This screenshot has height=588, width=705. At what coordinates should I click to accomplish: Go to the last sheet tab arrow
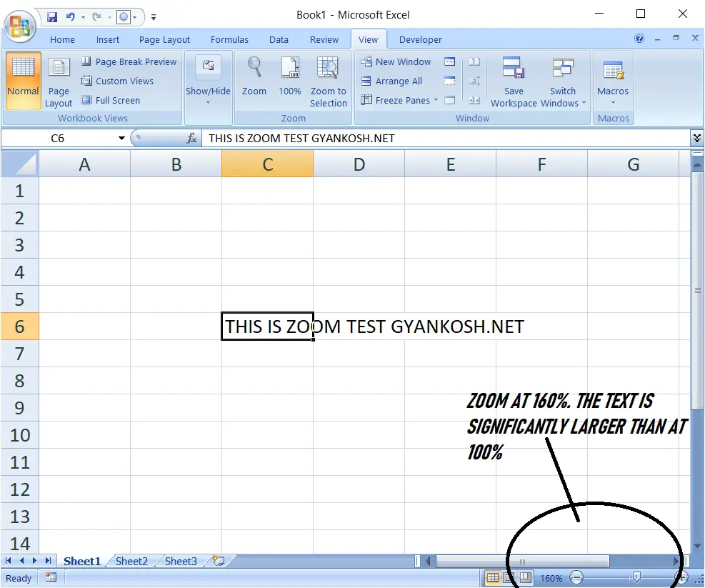tap(48, 561)
